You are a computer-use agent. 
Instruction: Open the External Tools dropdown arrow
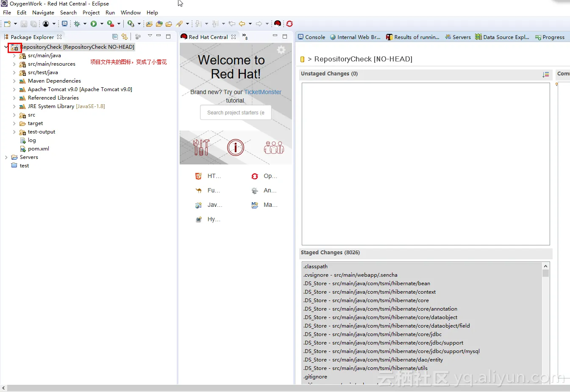click(x=139, y=24)
